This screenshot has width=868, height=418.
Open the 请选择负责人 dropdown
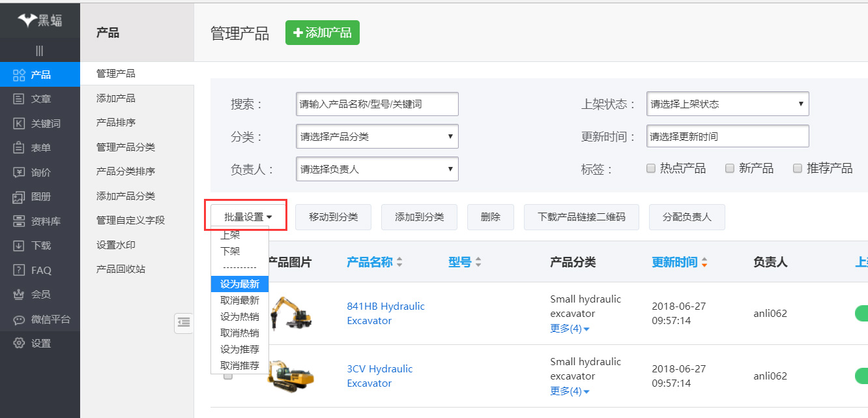[x=377, y=169]
